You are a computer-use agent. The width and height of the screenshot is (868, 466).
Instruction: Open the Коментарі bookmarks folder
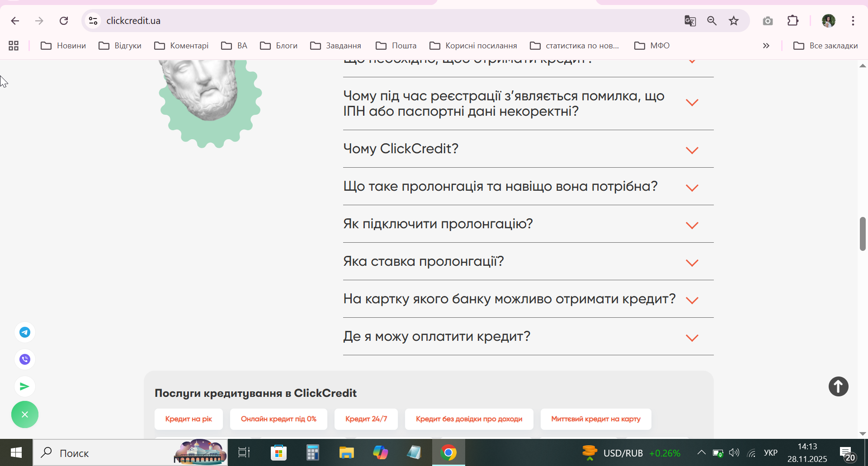pyautogui.click(x=181, y=46)
